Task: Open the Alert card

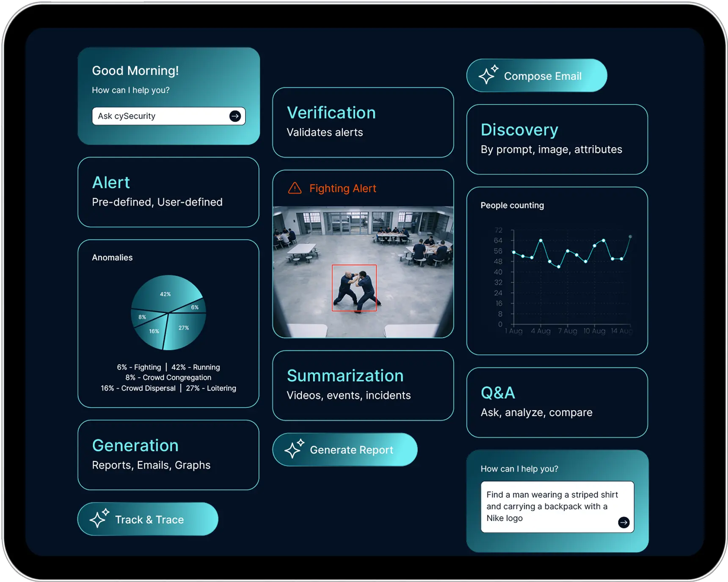Action: tap(168, 192)
